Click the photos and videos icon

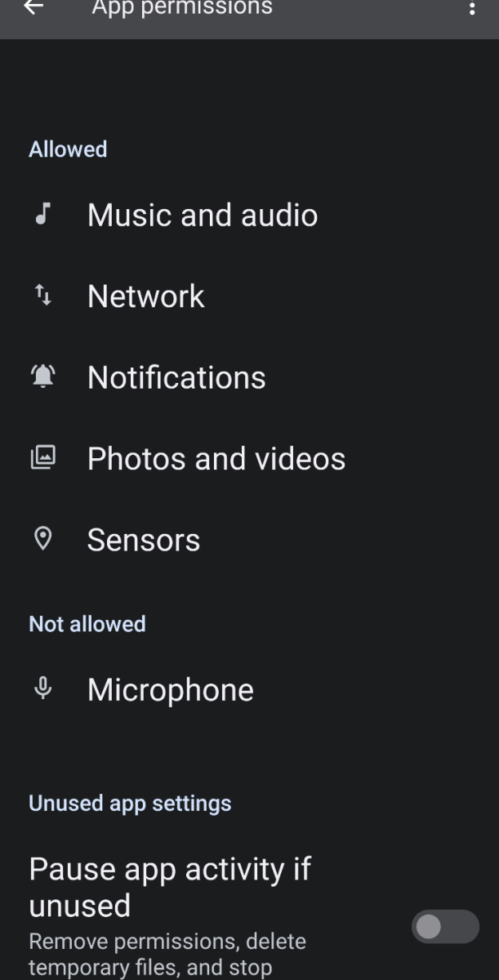point(42,457)
